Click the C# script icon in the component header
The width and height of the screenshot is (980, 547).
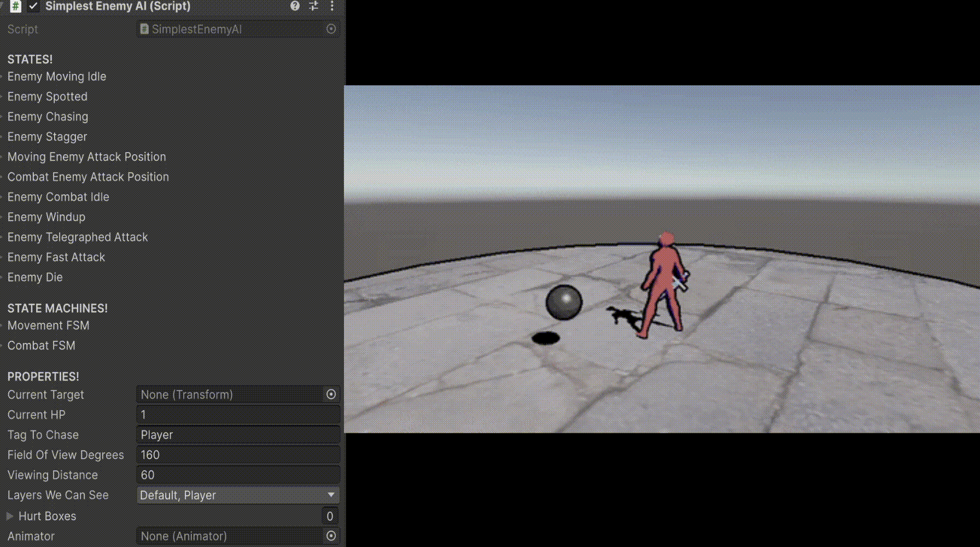[x=16, y=6]
